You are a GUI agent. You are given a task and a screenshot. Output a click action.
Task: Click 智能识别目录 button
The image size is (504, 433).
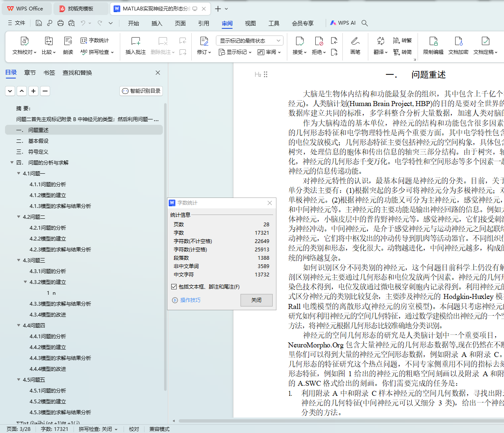[141, 91]
